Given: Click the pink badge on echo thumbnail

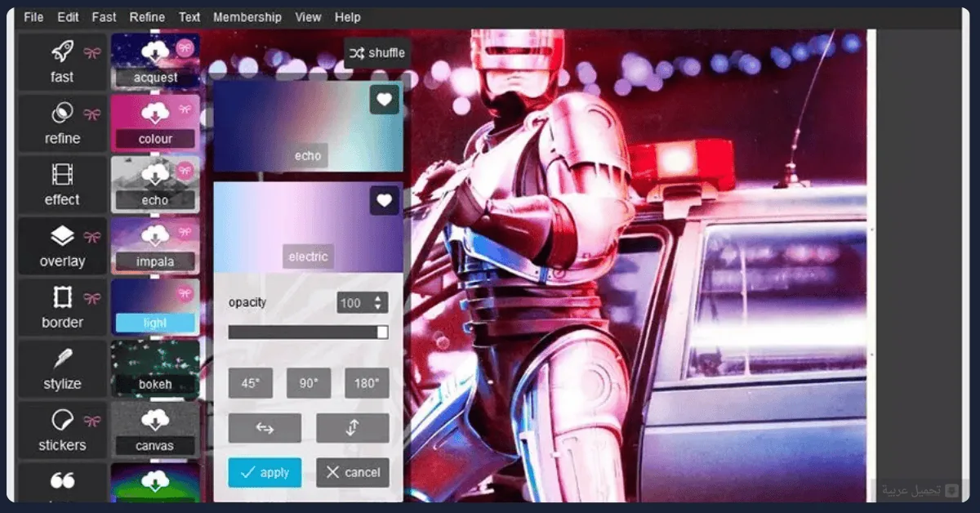Looking at the screenshot, I should (186, 171).
